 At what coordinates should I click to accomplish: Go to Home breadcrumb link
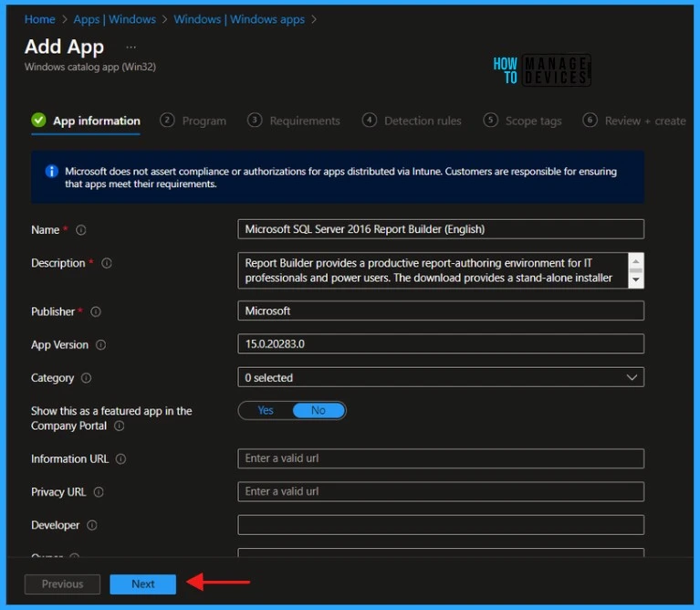40,19
